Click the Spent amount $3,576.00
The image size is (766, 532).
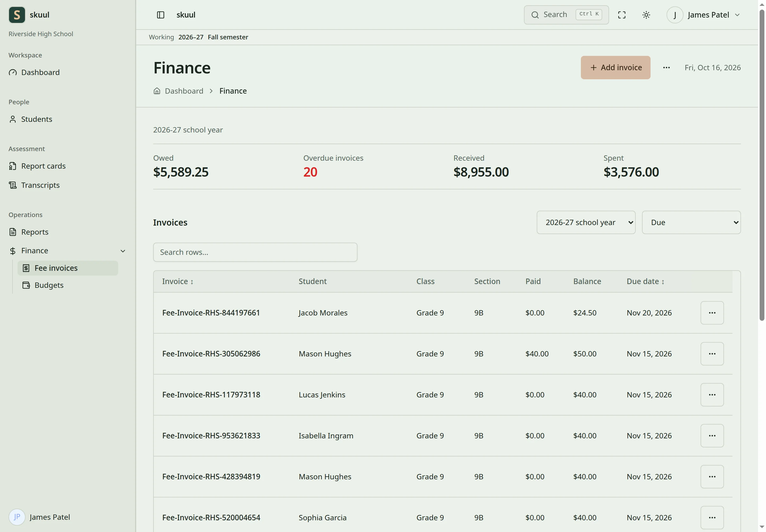631,172
